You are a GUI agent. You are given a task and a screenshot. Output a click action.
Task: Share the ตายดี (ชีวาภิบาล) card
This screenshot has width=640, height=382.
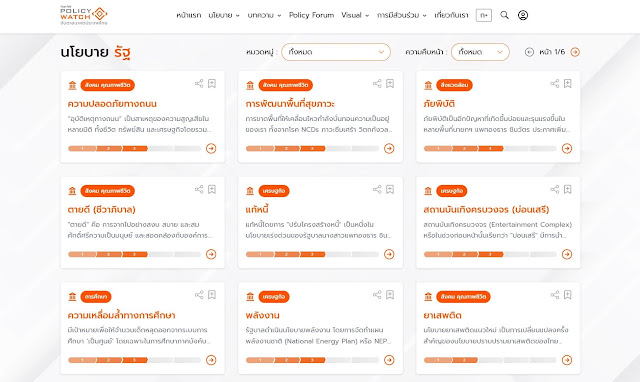point(199,189)
